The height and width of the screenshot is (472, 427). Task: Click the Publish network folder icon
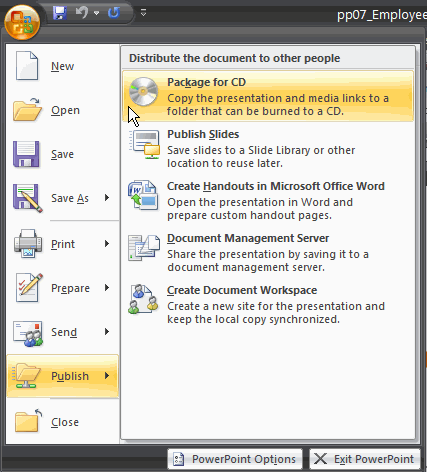tap(26, 376)
